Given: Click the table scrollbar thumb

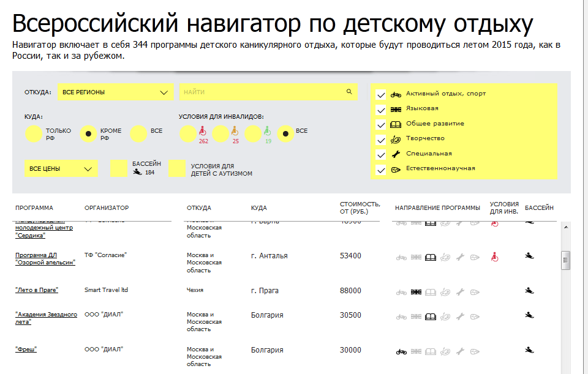Looking at the screenshot, I should [x=565, y=260].
